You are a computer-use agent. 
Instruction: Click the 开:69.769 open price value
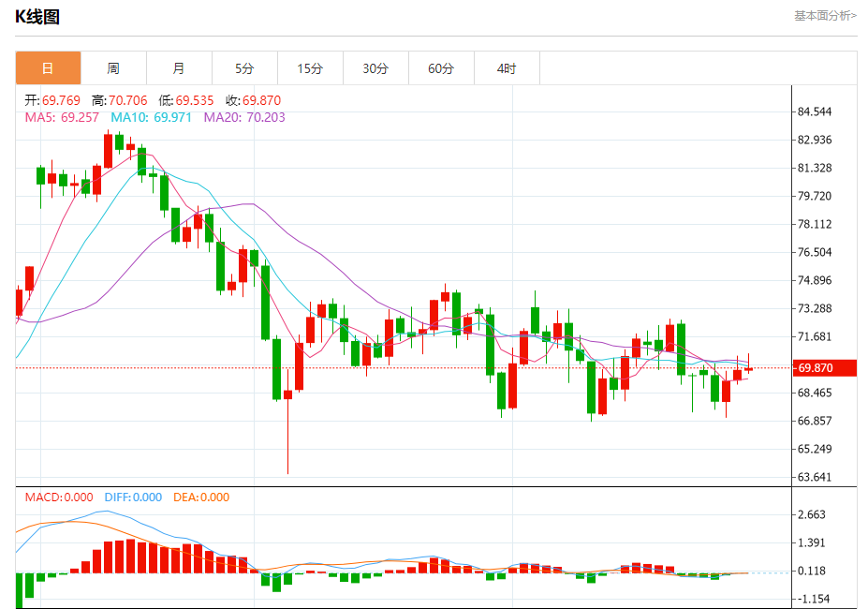tap(52, 100)
